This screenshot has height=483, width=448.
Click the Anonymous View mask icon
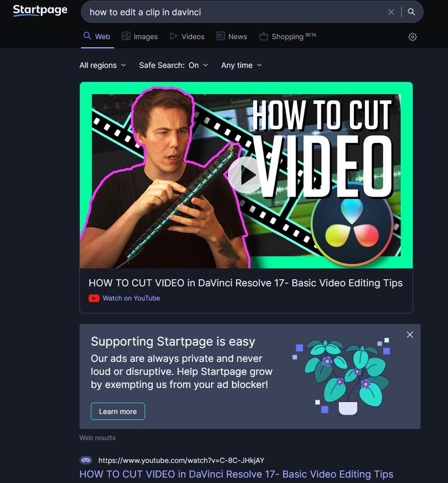point(86,460)
